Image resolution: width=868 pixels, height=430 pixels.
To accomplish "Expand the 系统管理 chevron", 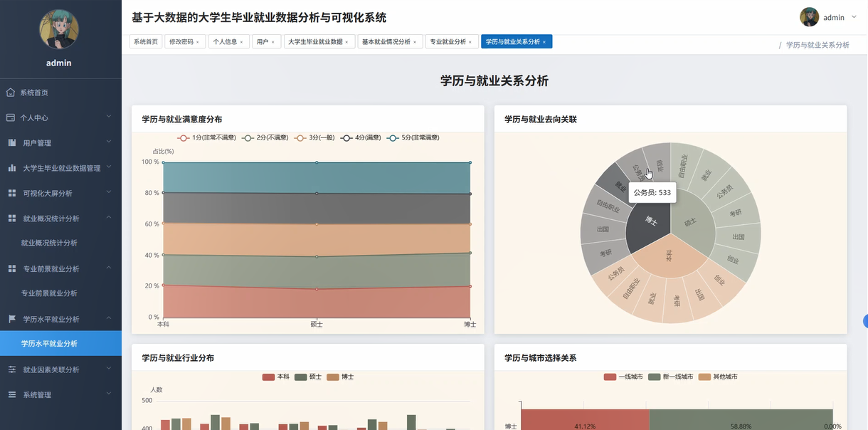I will pos(109,393).
